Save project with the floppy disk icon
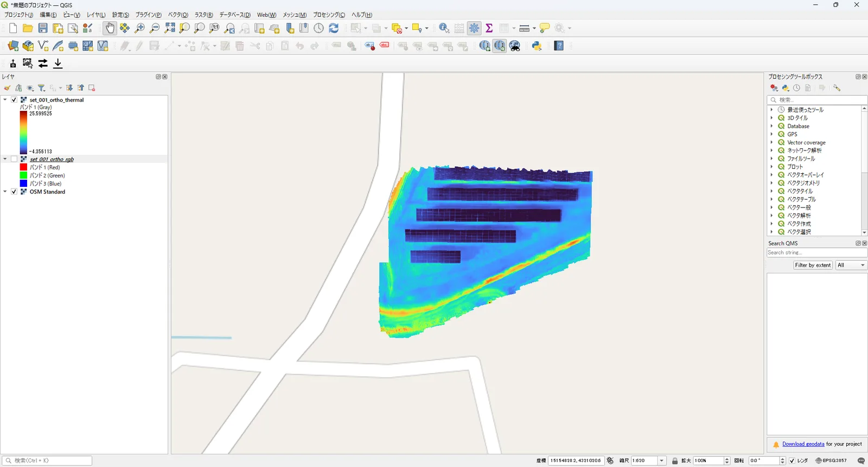Image resolution: width=868 pixels, height=467 pixels. point(43,28)
